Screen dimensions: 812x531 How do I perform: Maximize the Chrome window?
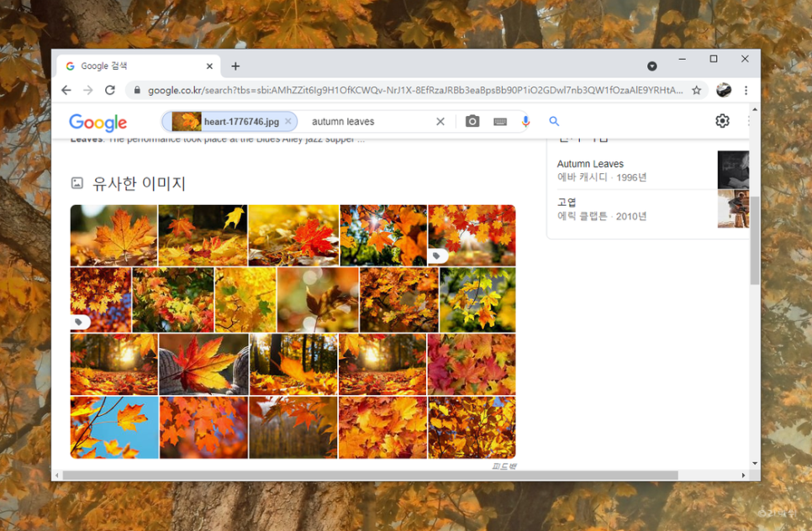tap(714, 59)
